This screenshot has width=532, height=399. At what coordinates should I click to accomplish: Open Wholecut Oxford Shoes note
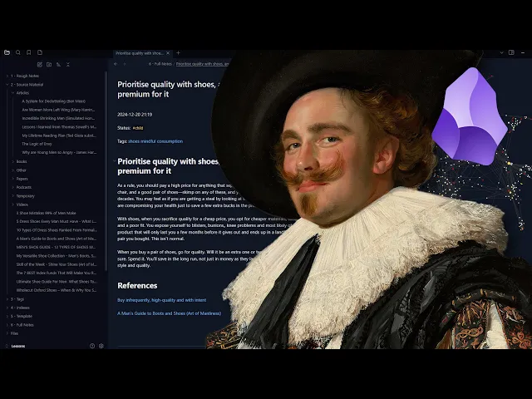click(57, 290)
